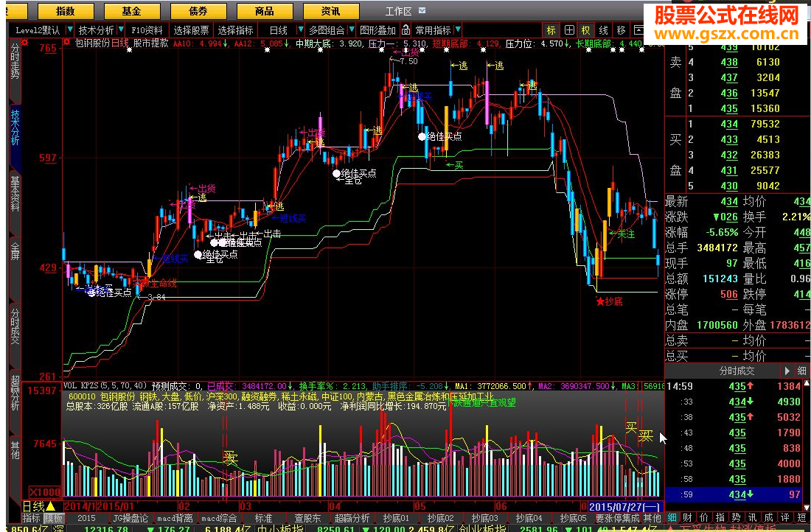Open the 分时走势 sidebar tab

15,60
